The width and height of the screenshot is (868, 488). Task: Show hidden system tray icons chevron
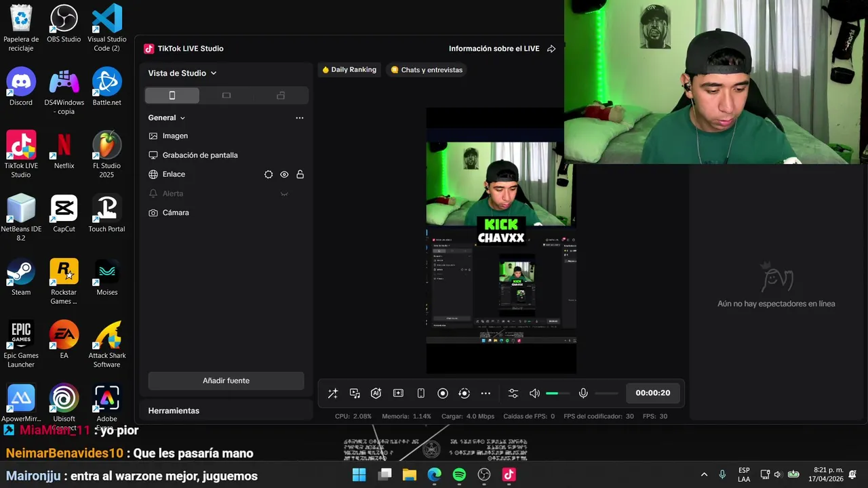click(x=704, y=474)
